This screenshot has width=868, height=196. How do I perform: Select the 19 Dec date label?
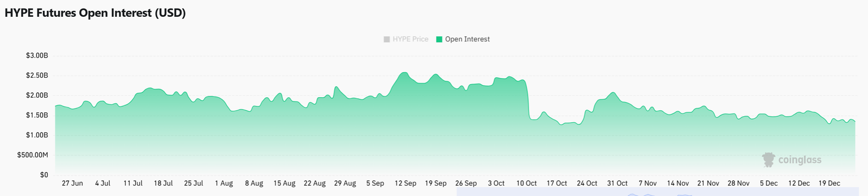coord(829,184)
